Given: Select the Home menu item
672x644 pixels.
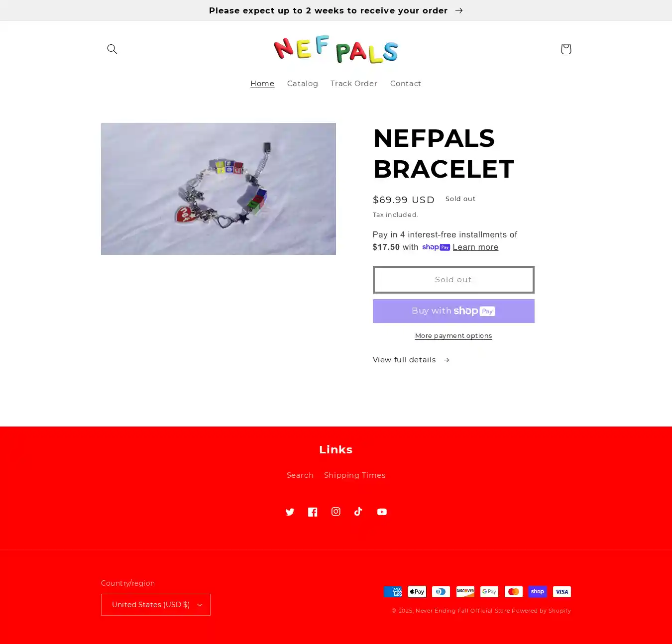Looking at the screenshot, I should (262, 84).
